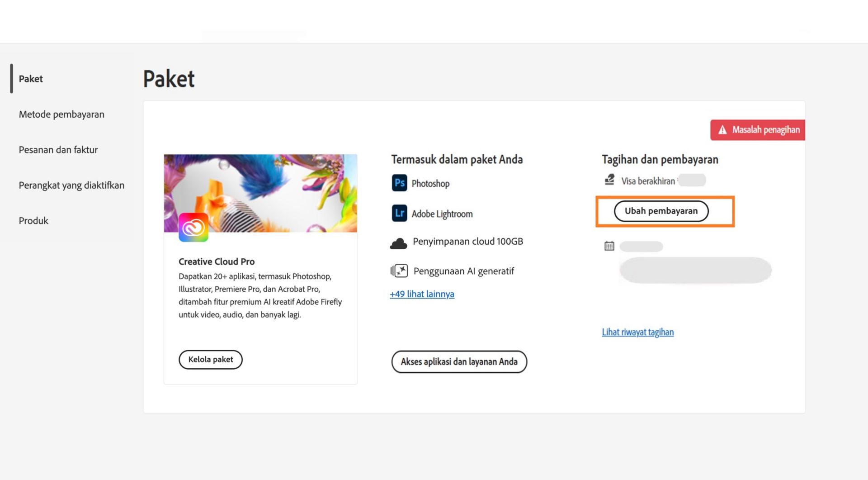The height and width of the screenshot is (480, 868).
Task: Click the cloud storage icon
Action: click(398, 243)
